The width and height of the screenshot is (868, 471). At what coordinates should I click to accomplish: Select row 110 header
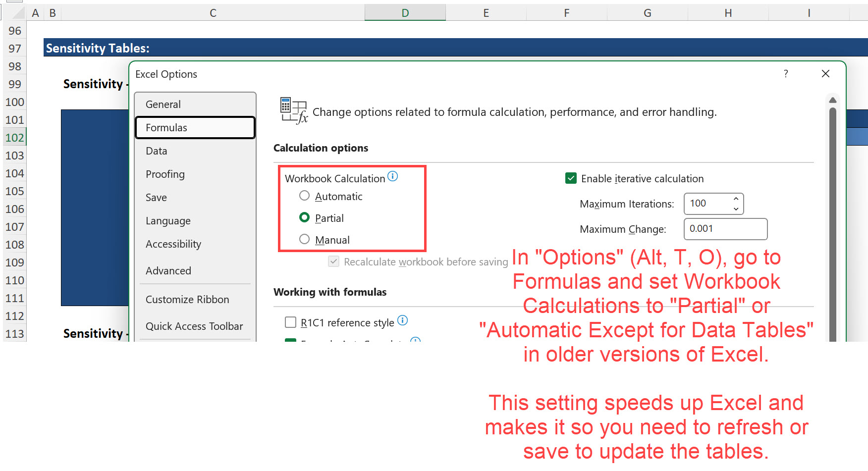pyautogui.click(x=14, y=280)
